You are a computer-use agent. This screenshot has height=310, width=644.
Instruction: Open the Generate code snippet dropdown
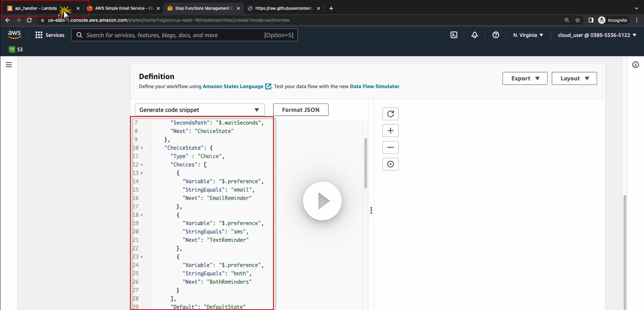[199, 110]
